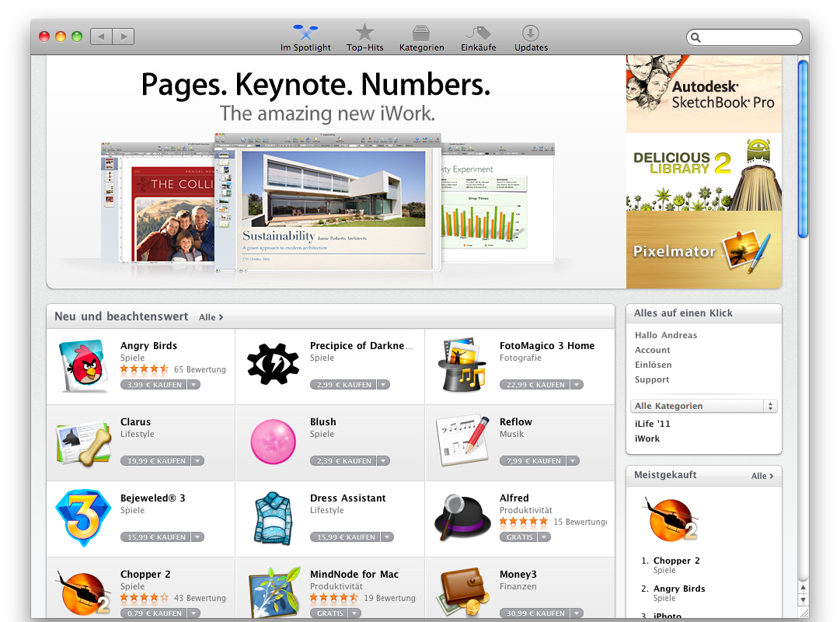Image resolution: width=840 pixels, height=622 pixels.
Task: Show all Meistgekauft apps
Action: click(762, 476)
